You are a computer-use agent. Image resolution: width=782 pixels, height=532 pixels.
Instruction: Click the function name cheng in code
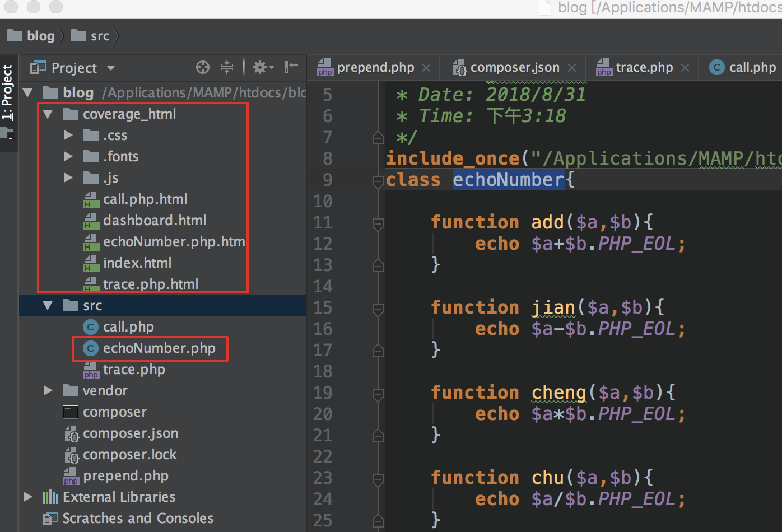tap(558, 393)
